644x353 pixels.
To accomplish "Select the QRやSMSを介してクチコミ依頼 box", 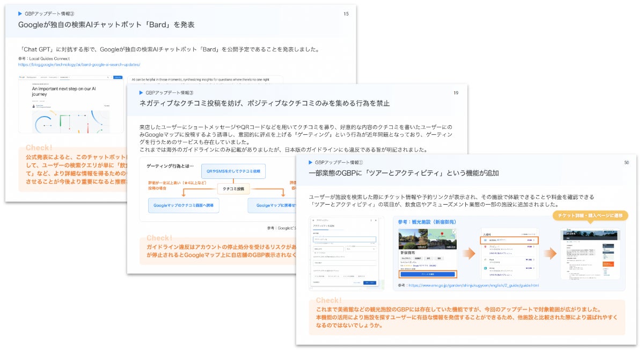I will 233,171.
